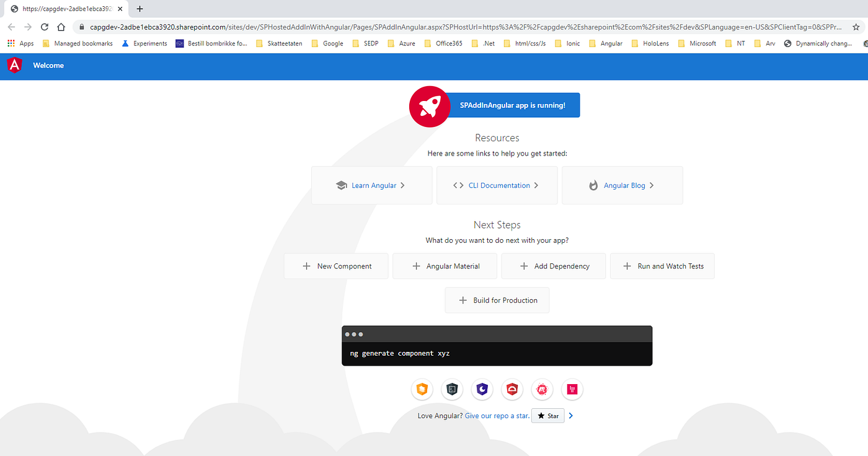View site info via the padlock icon
The width and height of the screenshot is (868, 456).
coord(81,27)
